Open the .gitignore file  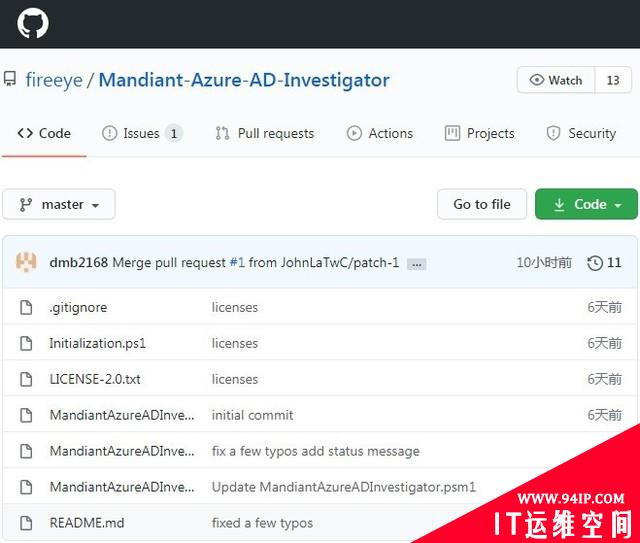point(78,307)
